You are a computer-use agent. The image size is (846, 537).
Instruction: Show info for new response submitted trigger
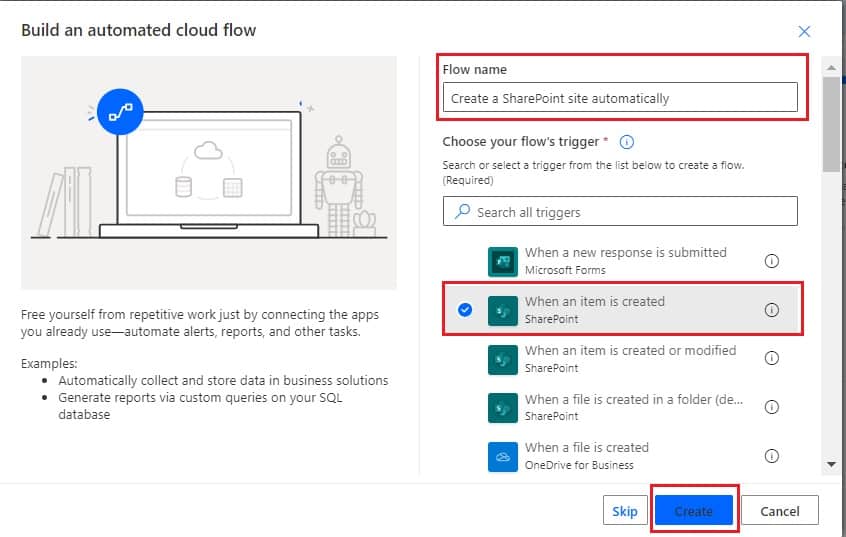[772, 261]
